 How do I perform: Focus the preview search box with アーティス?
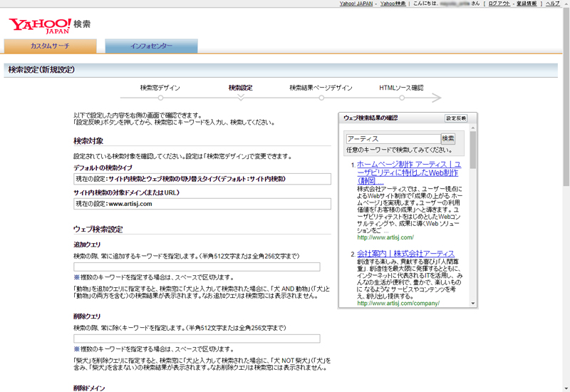[x=393, y=139]
